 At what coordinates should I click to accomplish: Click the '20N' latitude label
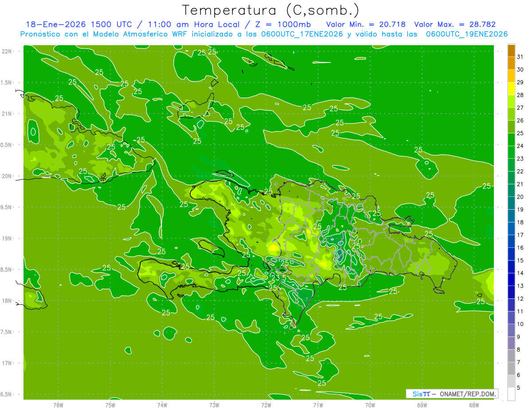coord(7,176)
